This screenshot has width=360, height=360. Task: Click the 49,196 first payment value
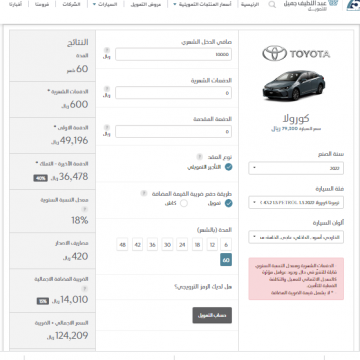pos(74,141)
